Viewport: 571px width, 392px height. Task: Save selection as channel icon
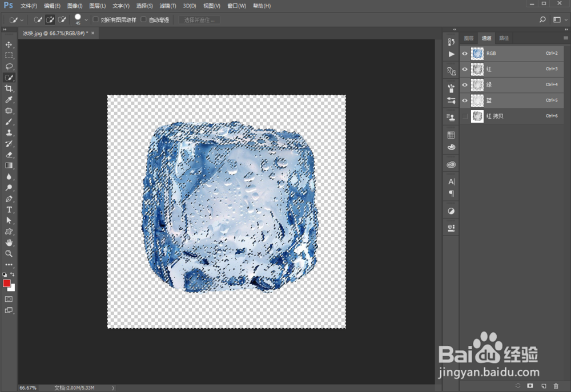tap(530, 386)
